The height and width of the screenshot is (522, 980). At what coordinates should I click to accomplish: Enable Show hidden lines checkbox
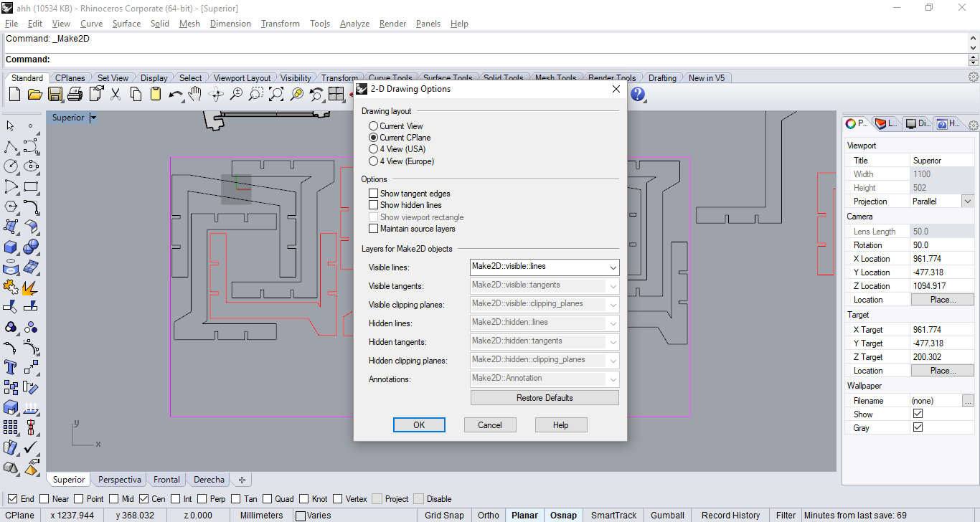[373, 205]
